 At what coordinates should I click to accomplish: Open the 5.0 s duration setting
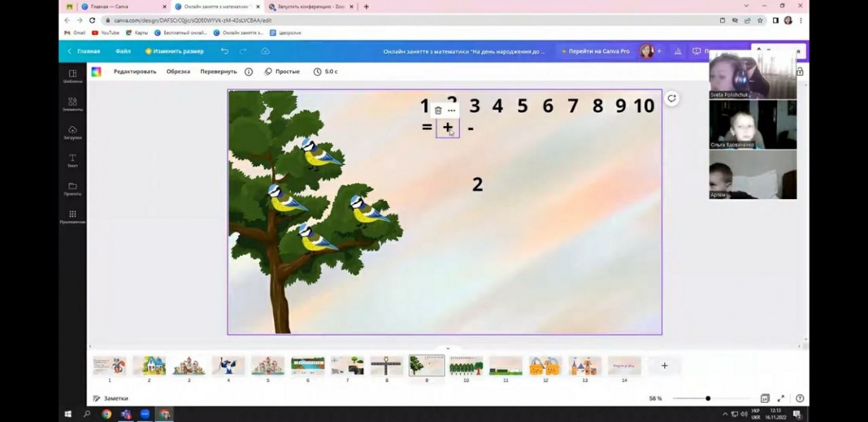325,72
